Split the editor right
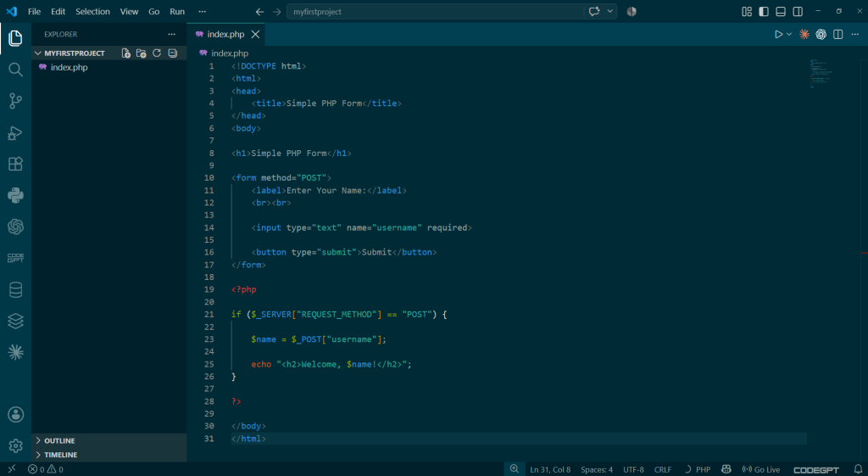 [838, 34]
